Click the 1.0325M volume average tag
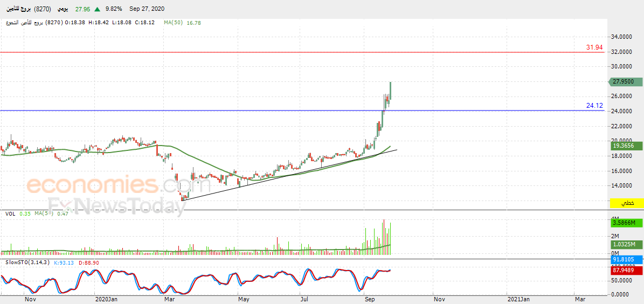644x304 pixels. click(627, 244)
